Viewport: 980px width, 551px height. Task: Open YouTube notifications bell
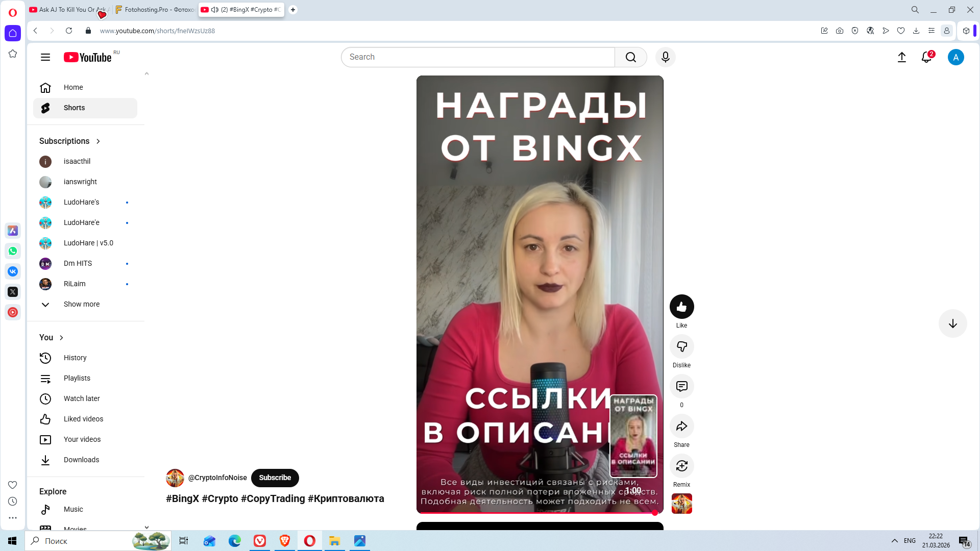click(x=926, y=57)
